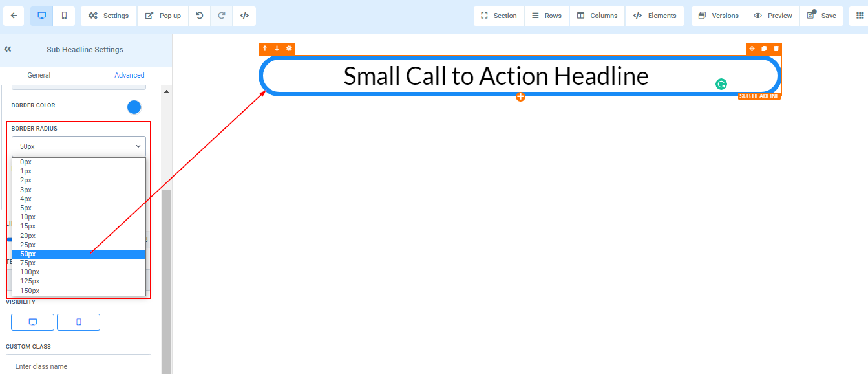Open the Elements menu
The image size is (868, 374).
[655, 16]
